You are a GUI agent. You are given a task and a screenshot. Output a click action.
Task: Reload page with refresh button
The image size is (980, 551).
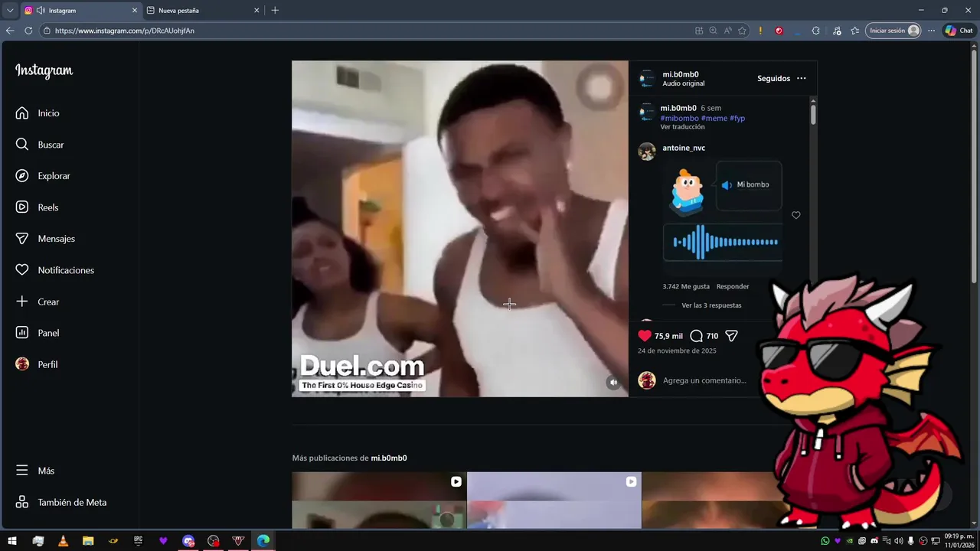(x=28, y=31)
